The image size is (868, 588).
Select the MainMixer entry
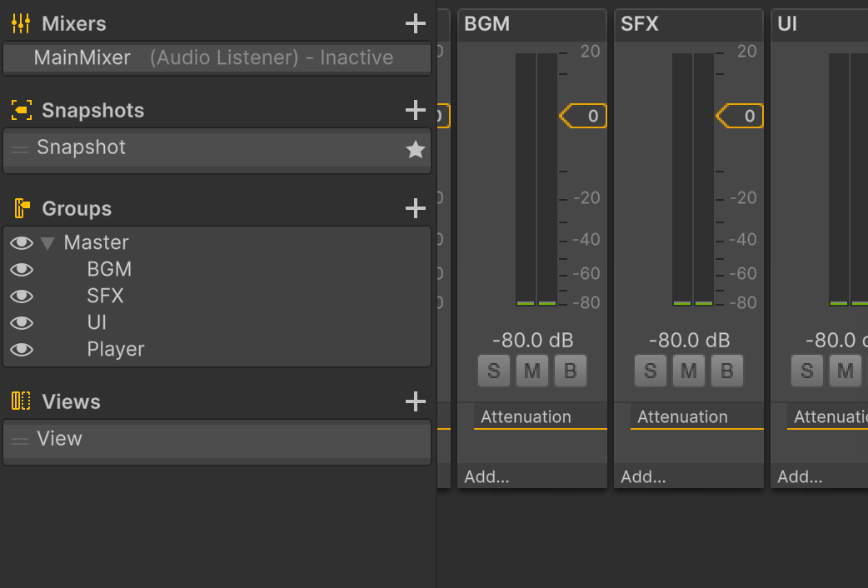[x=82, y=57]
